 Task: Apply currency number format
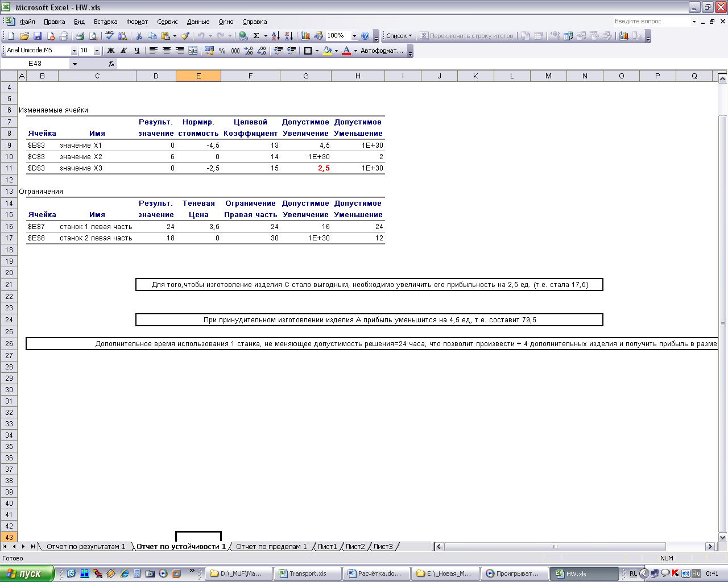[209, 51]
